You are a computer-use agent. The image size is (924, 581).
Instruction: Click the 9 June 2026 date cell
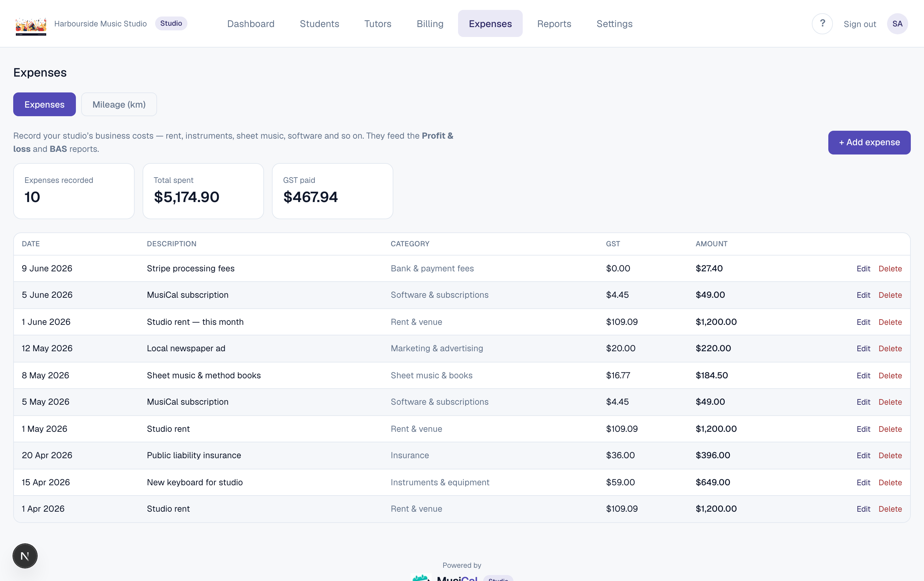point(47,268)
